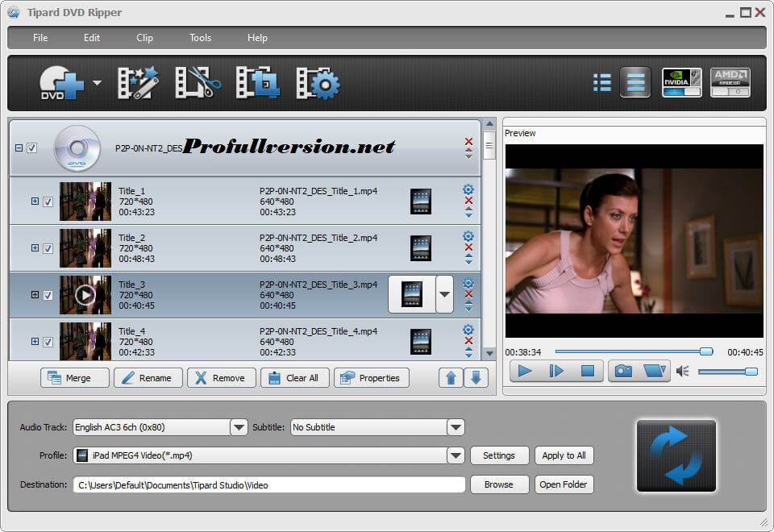Viewport: 774px width, 532px height.
Task: Enable NVIDIA CUDA acceleration
Action: [684, 81]
